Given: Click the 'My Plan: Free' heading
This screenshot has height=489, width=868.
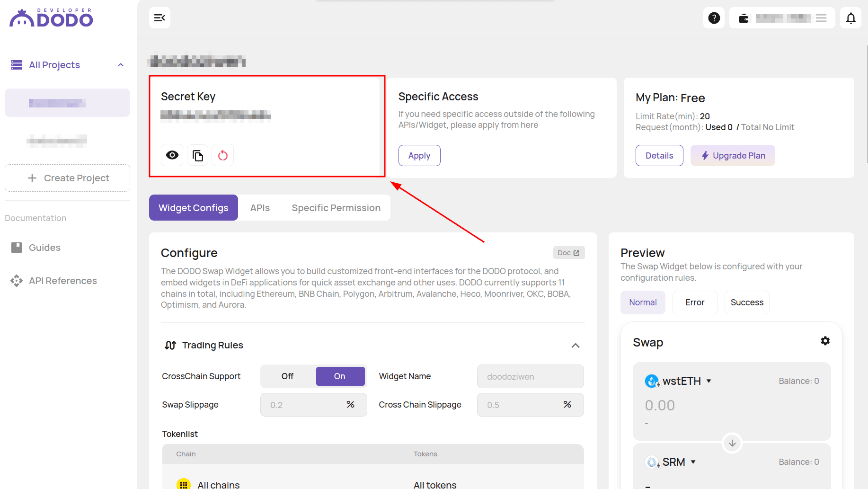Looking at the screenshot, I should 670,98.
